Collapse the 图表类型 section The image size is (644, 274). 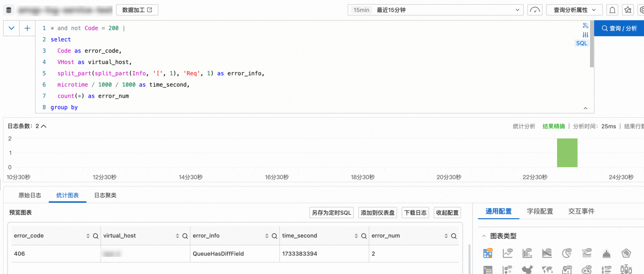484,236
